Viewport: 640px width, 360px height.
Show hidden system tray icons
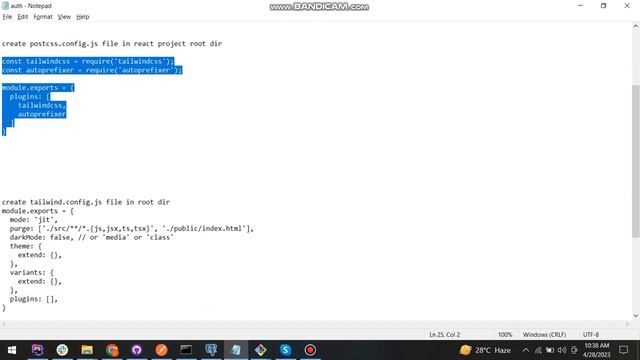[526, 350]
